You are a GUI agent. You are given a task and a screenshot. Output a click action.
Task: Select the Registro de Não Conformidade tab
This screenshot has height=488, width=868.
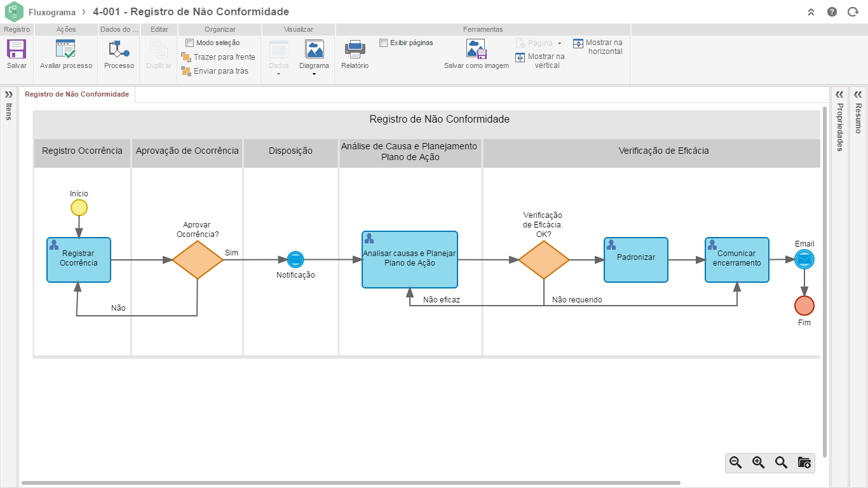click(77, 94)
